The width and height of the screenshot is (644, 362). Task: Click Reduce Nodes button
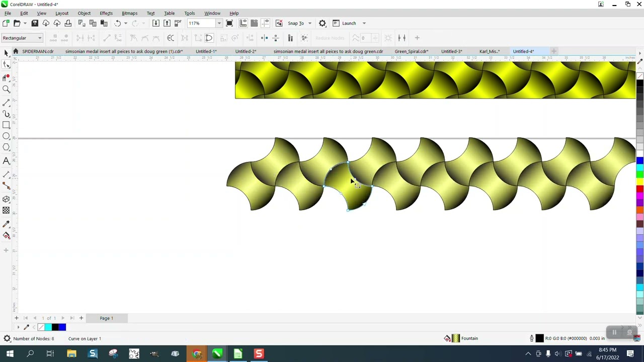coord(330,38)
